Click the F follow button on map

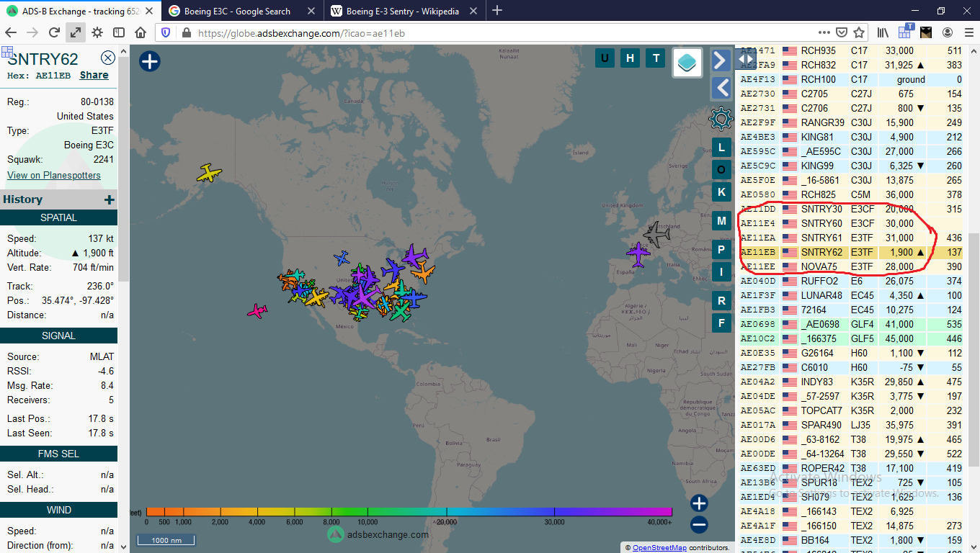coord(721,322)
